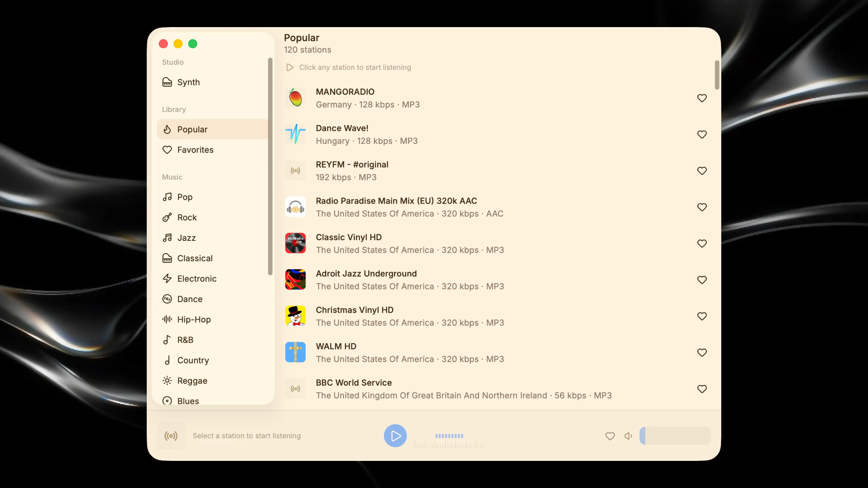
Task: Select the Popular flame icon
Action: (167, 129)
